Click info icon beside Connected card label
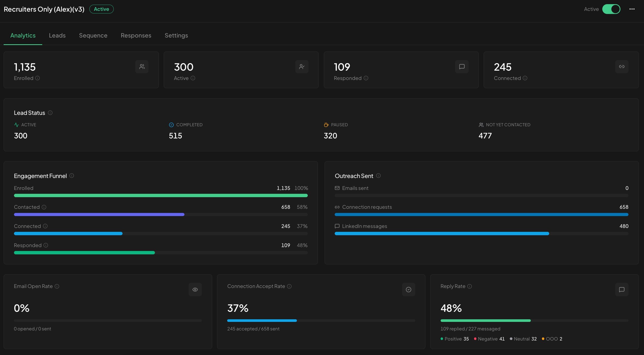The image size is (644, 355). coord(525,78)
